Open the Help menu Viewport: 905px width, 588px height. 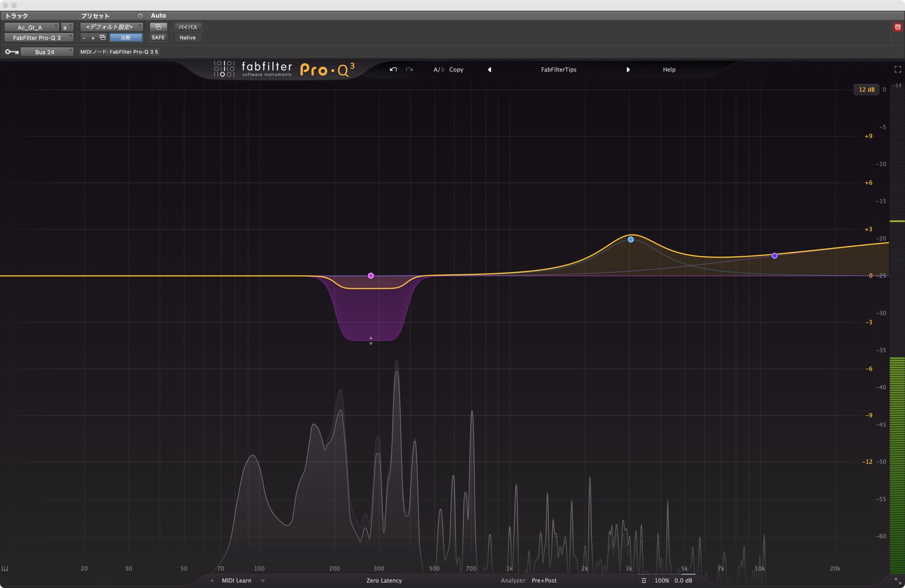pos(669,70)
